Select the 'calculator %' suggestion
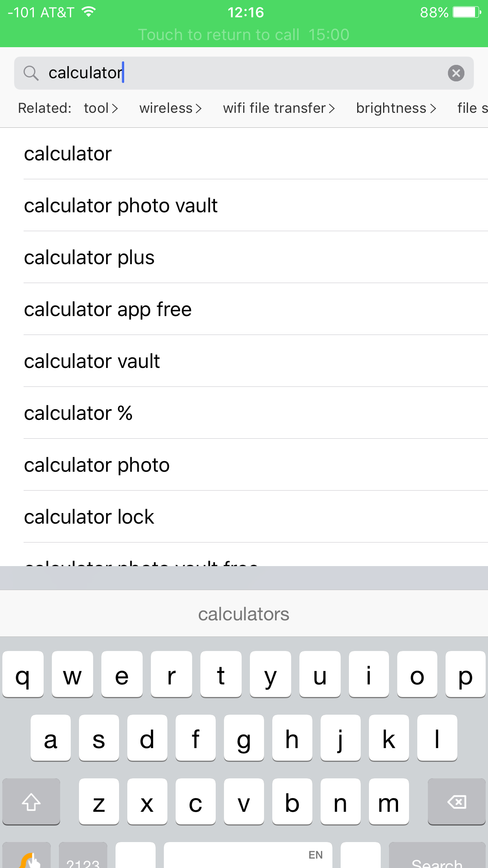 point(78,413)
